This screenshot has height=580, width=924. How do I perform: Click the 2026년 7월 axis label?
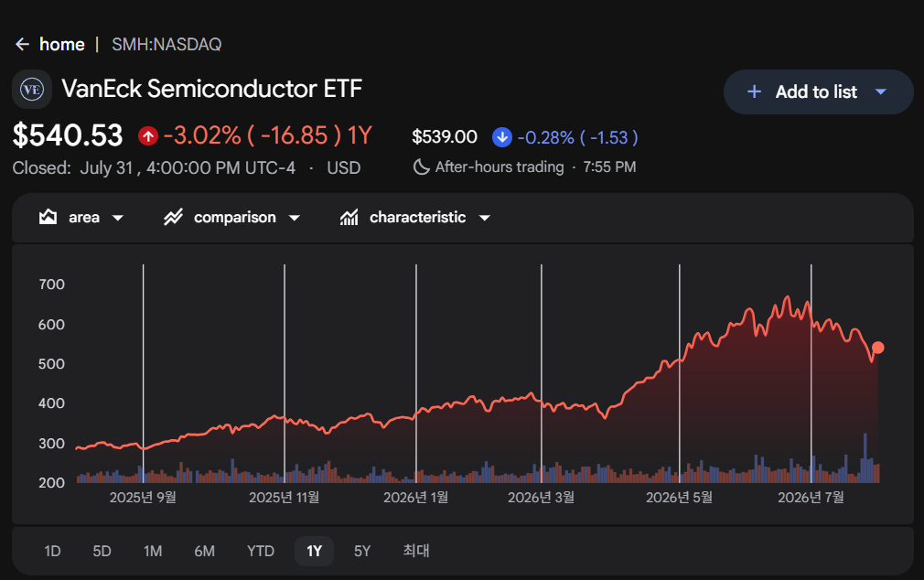point(811,498)
